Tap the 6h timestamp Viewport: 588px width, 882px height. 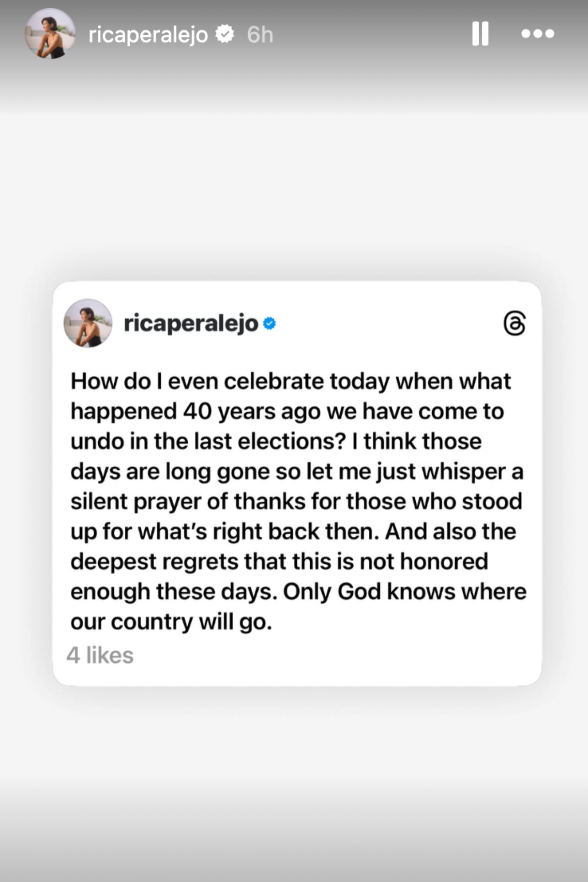[260, 34]
